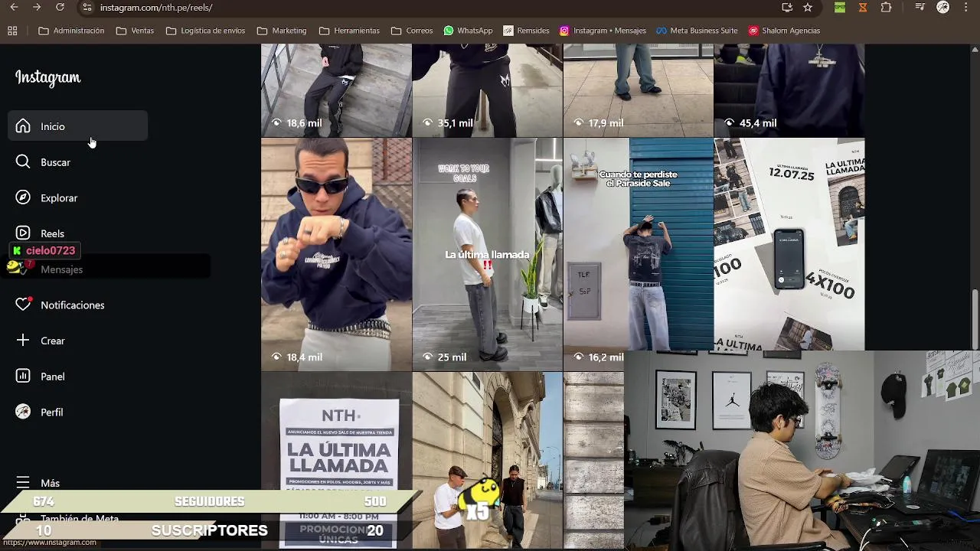Open reel with 45,4 mil views
This screenshot has height=551, width=980.
(x=789, y=90)
